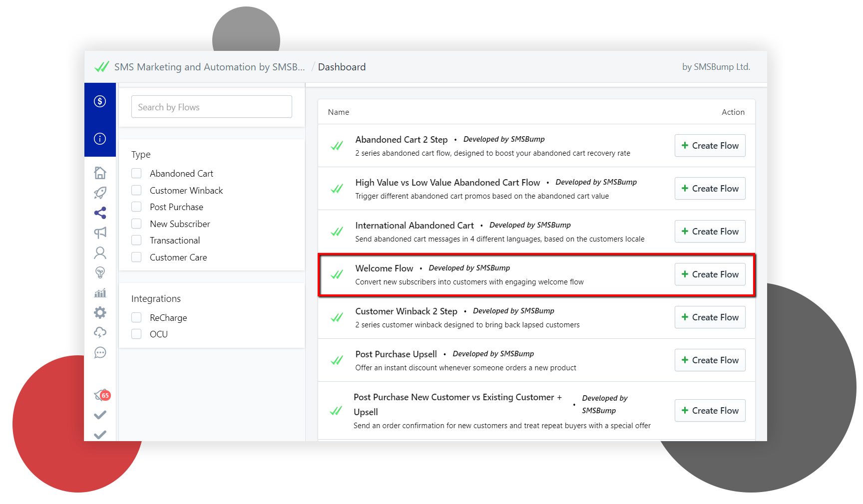
Task: Toggle the ReCharge integration checkbox
Action: (x=136, y=317)
